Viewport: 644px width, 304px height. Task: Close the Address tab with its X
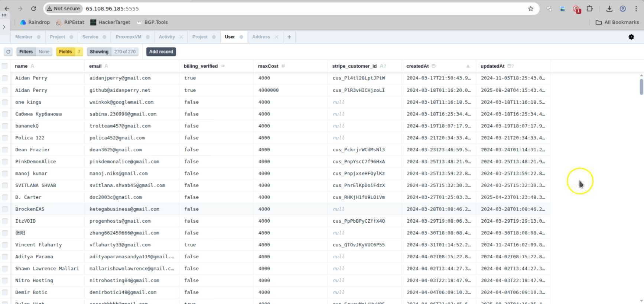(x=276, y=37)
